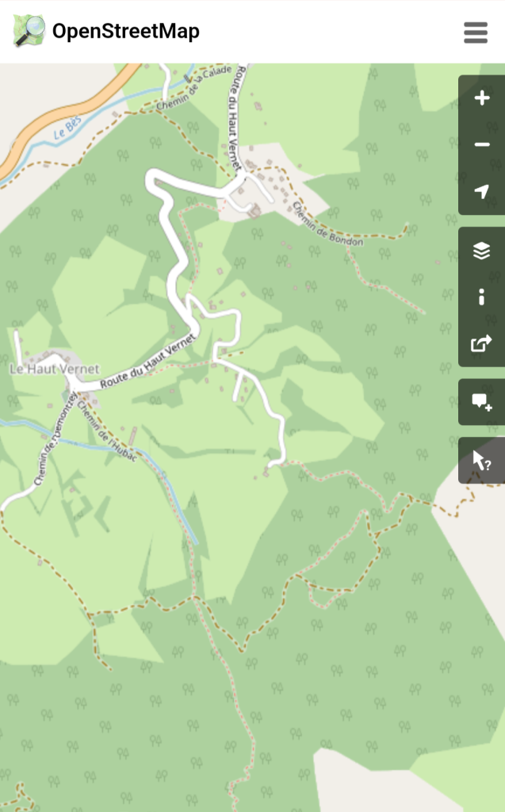Open the map layers panel

[482, 251]
